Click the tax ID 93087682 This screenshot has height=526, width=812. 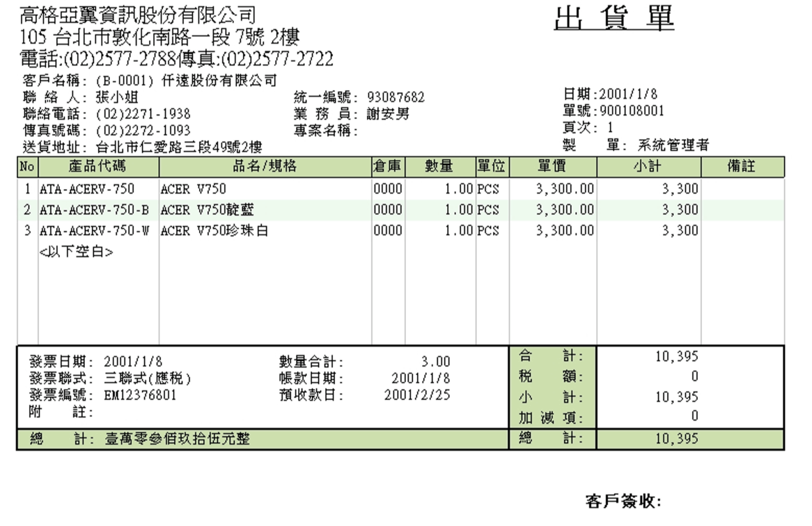[x=396, y=97]
